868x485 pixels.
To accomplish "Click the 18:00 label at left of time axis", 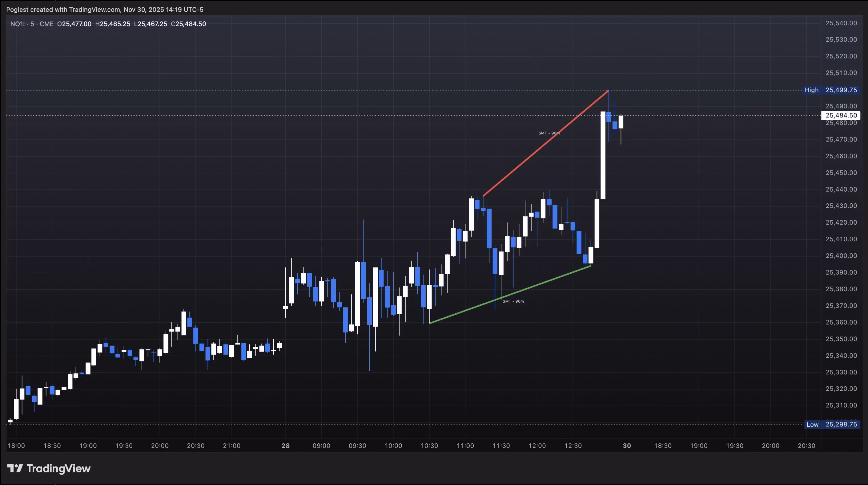I will pos(16,446).
